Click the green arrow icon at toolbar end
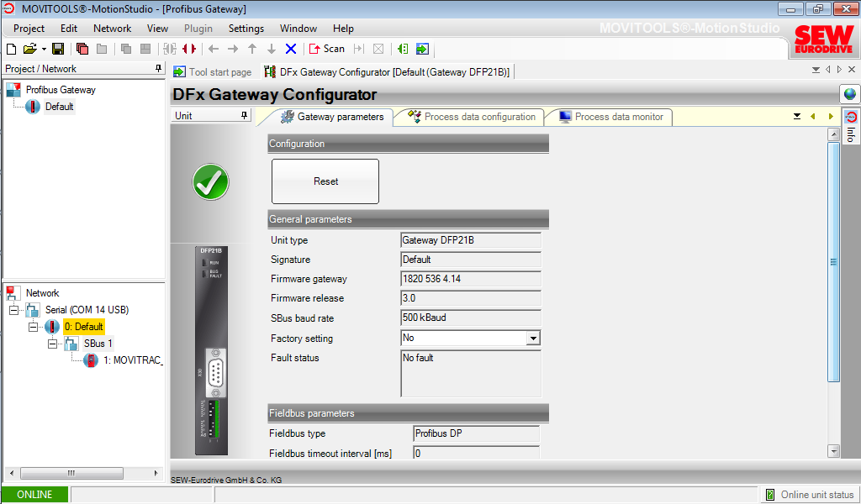This screenshot has width=861, height=504. [x=422, y=49]
